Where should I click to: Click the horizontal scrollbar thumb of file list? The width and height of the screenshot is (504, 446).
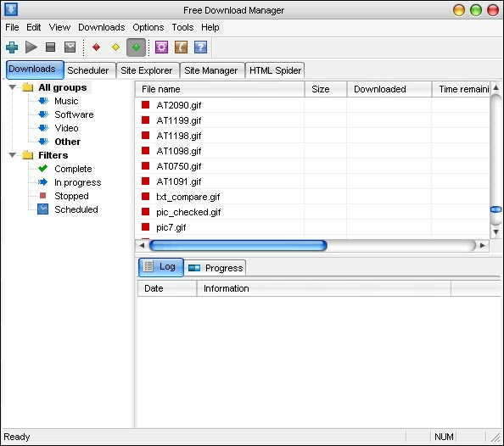pos(238,246)
